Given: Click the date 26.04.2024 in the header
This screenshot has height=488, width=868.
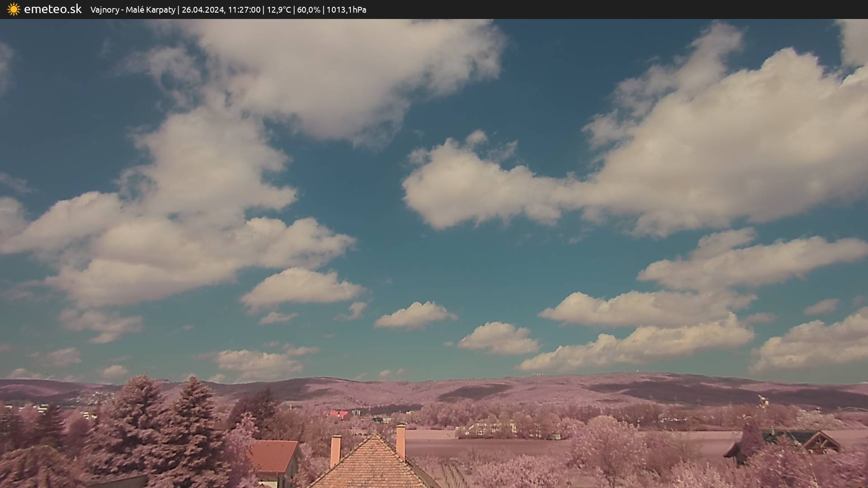Looking at the screenshot, I should click(x=203, y=10).
